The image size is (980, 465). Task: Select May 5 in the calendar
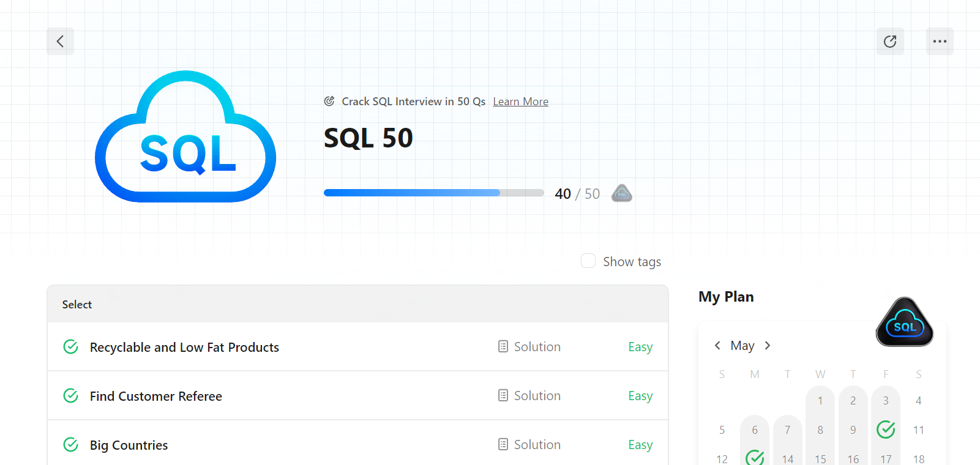coord(722,430)
